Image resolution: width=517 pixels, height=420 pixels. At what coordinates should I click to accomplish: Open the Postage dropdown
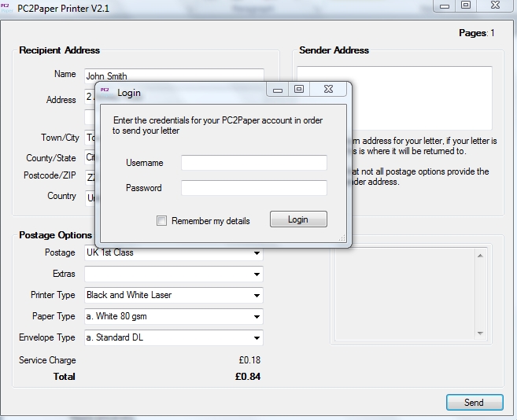coord(174,252)
